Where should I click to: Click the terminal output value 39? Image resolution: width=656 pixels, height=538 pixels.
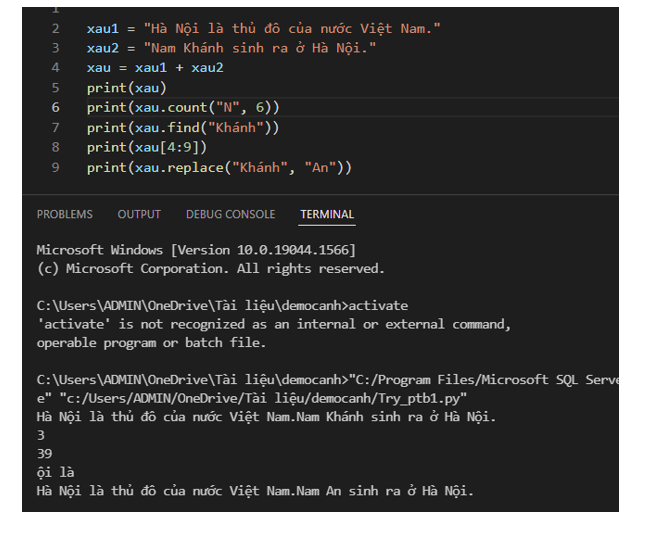point(44,454)
